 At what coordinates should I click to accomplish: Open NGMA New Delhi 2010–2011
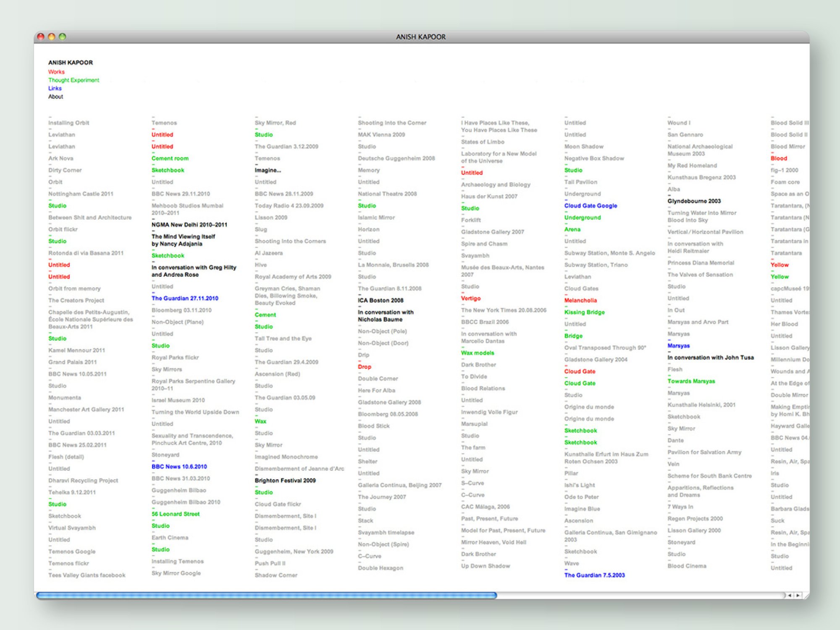pos(189,225)
